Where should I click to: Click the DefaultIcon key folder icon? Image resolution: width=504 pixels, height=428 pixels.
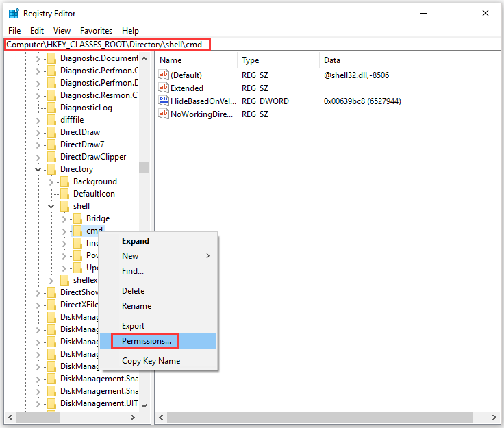pos(64,194)
